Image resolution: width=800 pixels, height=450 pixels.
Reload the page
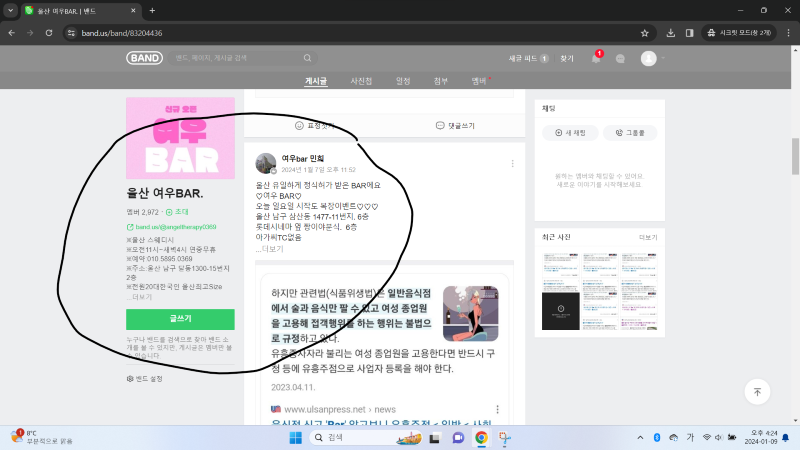49,33
